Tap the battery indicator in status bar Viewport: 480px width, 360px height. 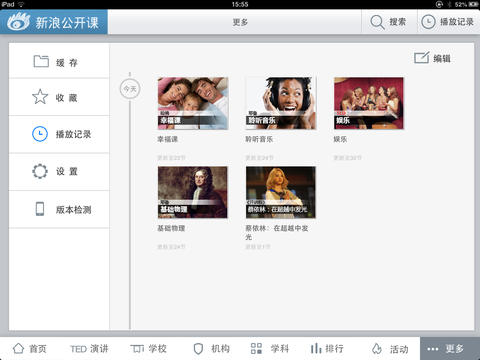[474, 4]
